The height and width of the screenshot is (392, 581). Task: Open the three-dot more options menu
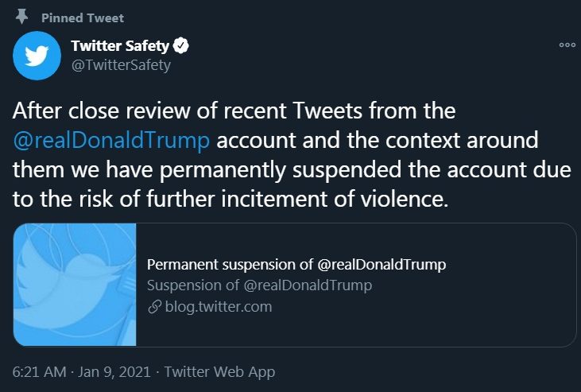click(x=567, y=45)
